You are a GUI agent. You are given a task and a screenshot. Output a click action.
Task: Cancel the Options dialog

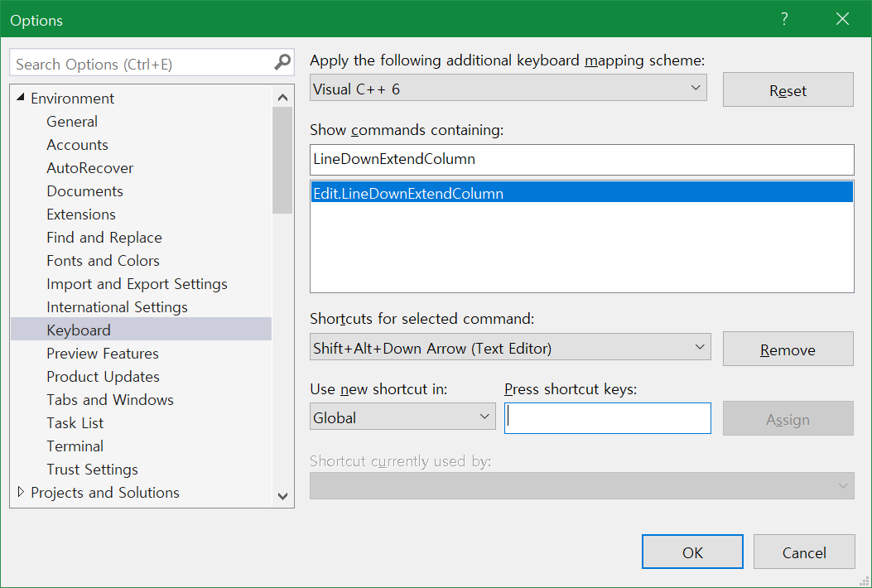coord(804,552)
